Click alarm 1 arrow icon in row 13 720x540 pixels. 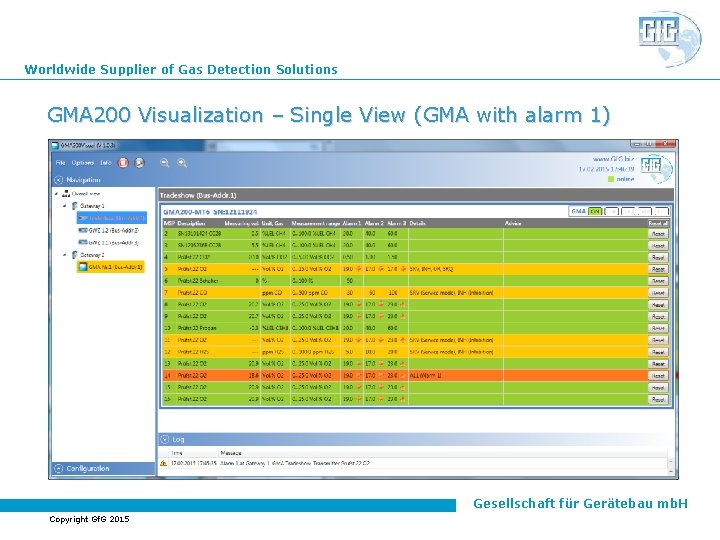[x=359, y=364]
